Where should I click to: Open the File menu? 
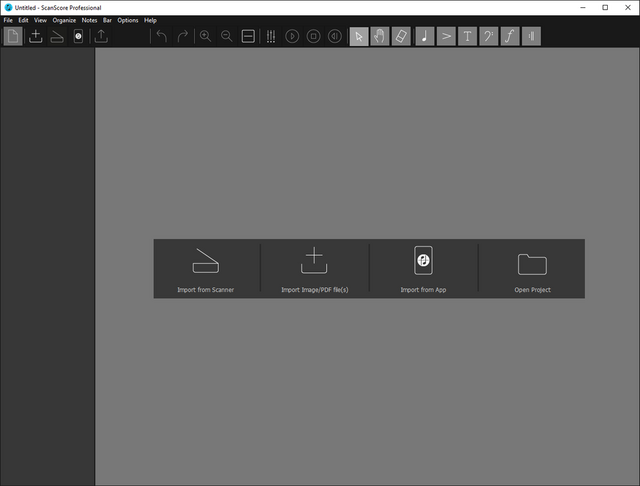pyautogui.click(x=8, y=20)
